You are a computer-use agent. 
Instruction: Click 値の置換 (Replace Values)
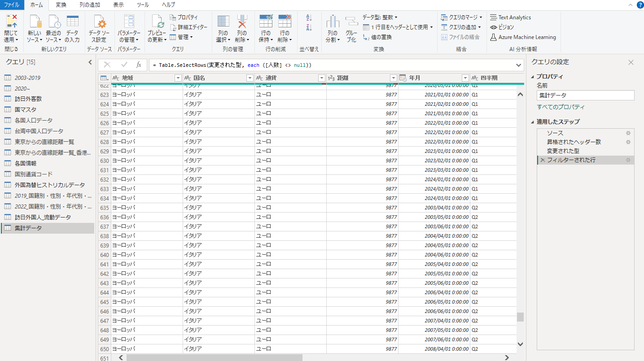pos(377,37)
